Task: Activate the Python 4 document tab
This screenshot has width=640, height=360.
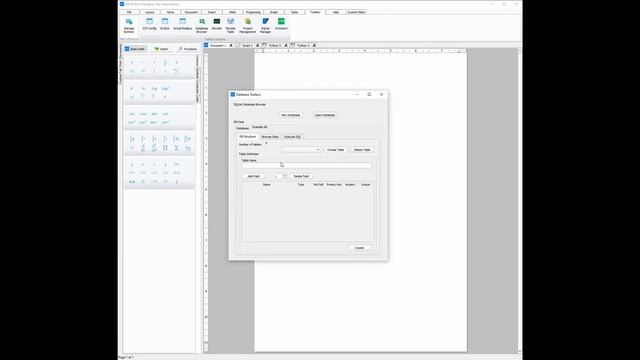Action: pyautogui.click(x=303, y=45)
